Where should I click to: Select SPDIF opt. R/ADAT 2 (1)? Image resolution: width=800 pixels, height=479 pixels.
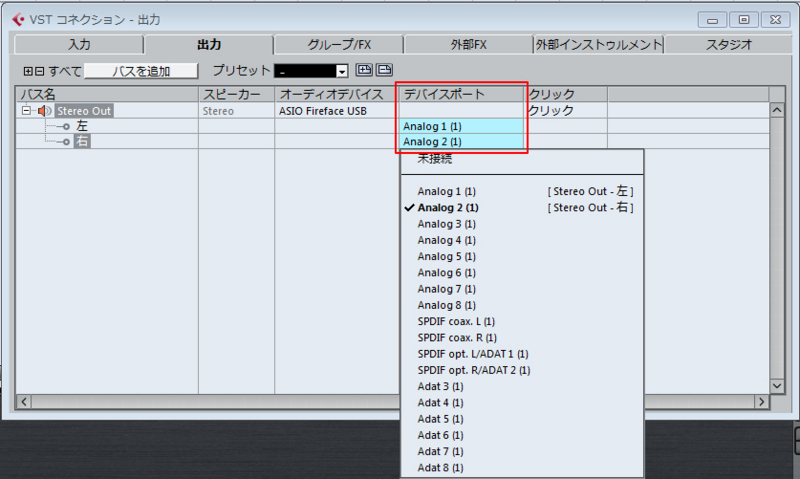coord(522,370)
